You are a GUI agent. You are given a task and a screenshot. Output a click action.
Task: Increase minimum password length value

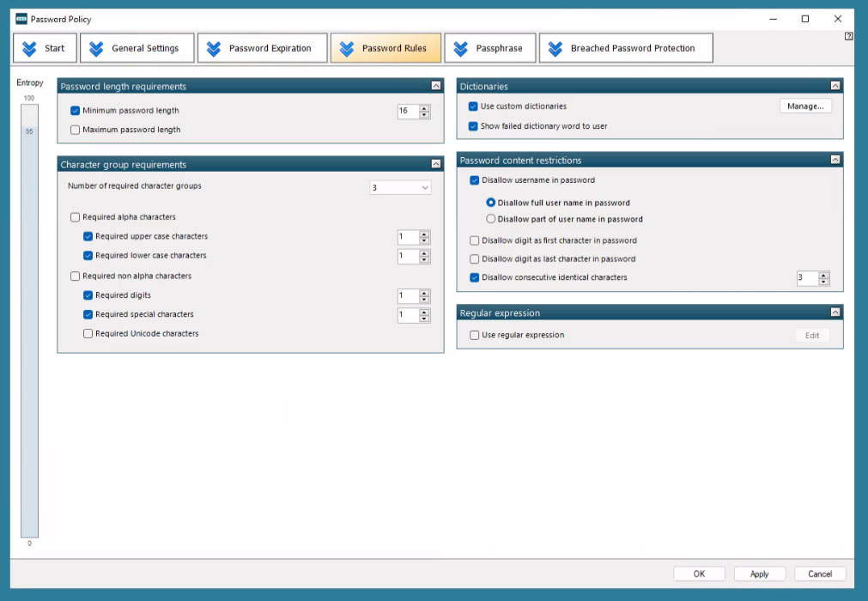424,108
